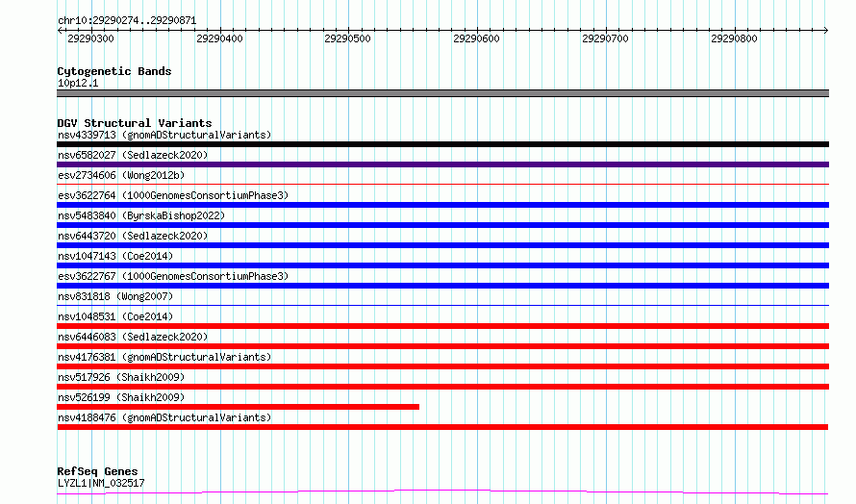Select the DGV Structural Variants track title
The height and width of the screenshot is (504, 856).
point(135,123)
